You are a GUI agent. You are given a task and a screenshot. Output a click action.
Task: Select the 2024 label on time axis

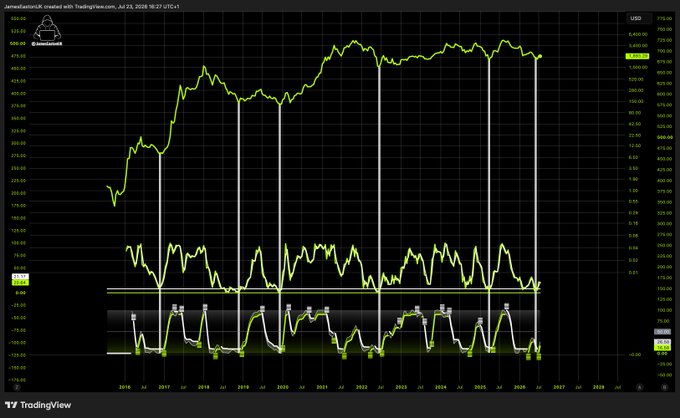[441, 387]
